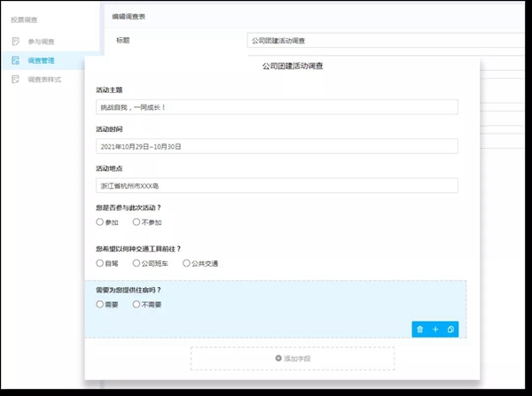Viewport: 532px width, 396px height.
Task: Select the 不参加 radio option
Action: [x=136, y=222]
